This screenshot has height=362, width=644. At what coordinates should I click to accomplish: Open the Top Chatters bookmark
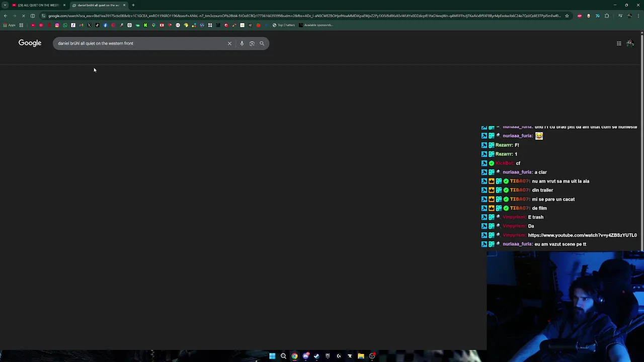[284, 25]
